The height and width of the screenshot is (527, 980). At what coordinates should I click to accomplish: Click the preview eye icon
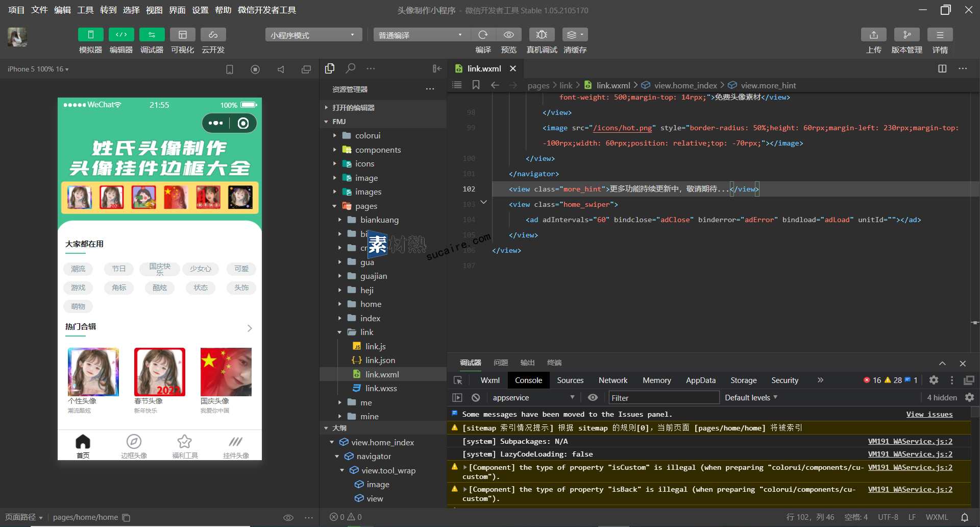509,35
